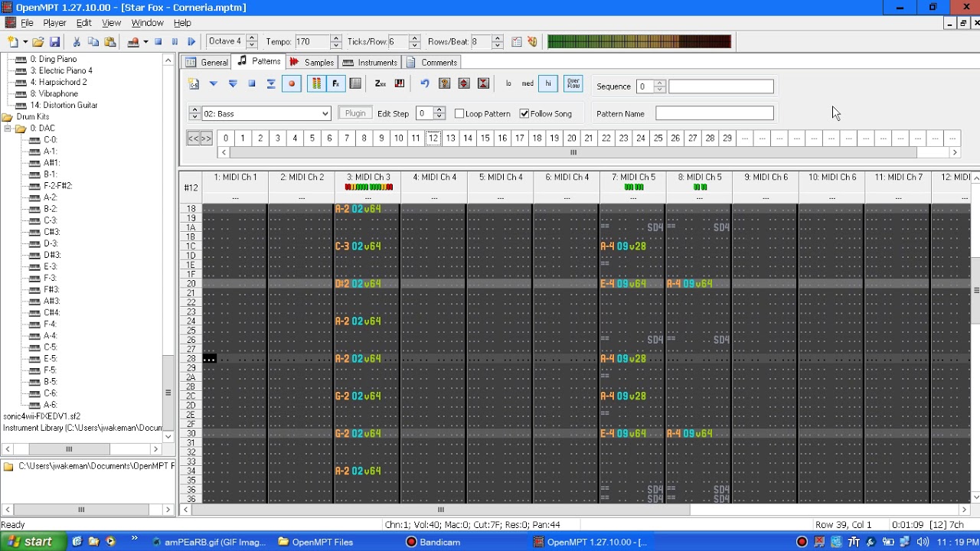Cut selection with the scissors icon
Image resolution: width=980 pixels, height=551 pixels.
tap(77, 42)
